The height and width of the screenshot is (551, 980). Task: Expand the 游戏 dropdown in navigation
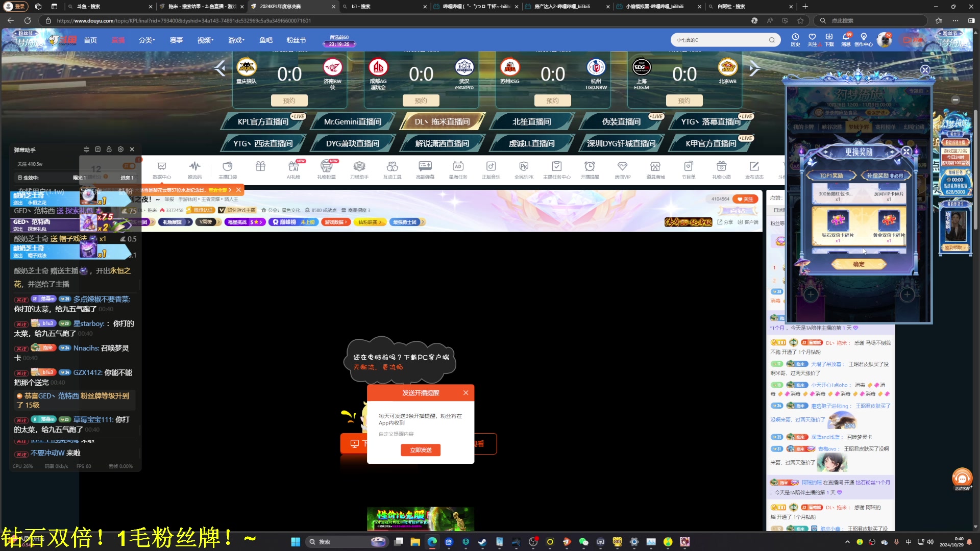tap(236, 40)
